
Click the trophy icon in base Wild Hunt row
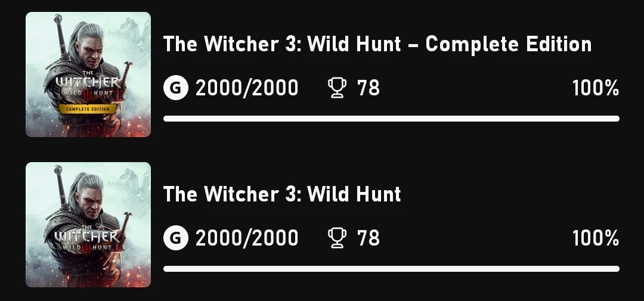pyautogui.click(x=337, y=238)
